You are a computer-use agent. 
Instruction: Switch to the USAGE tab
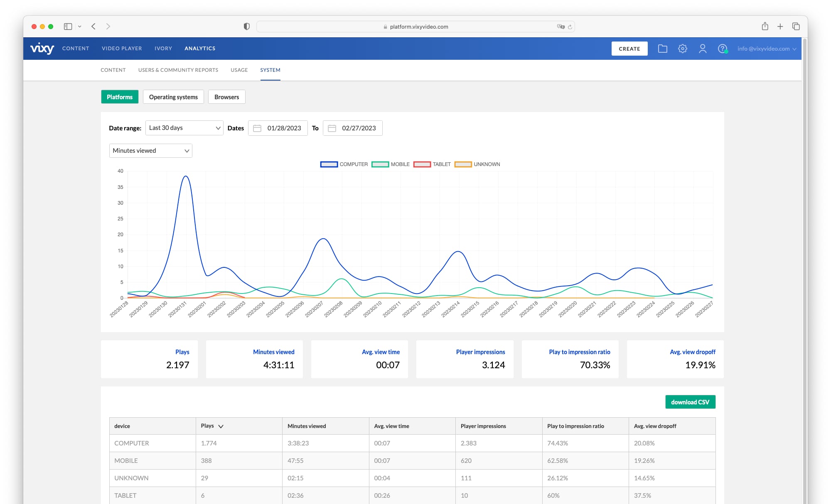[x=239, y=70]
